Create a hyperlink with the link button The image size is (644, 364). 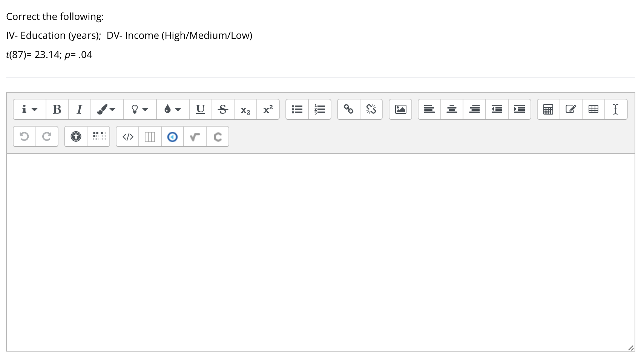click(348, 109)
